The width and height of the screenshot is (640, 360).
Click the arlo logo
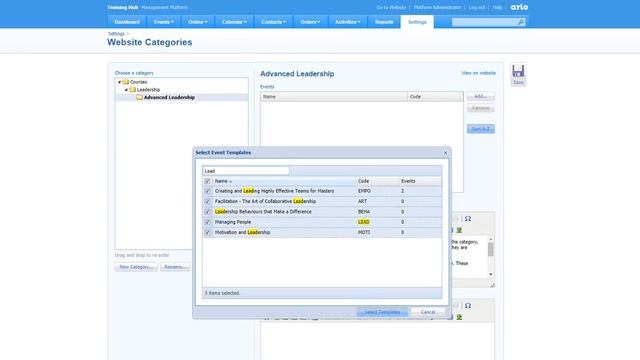[x=519, y=7]
